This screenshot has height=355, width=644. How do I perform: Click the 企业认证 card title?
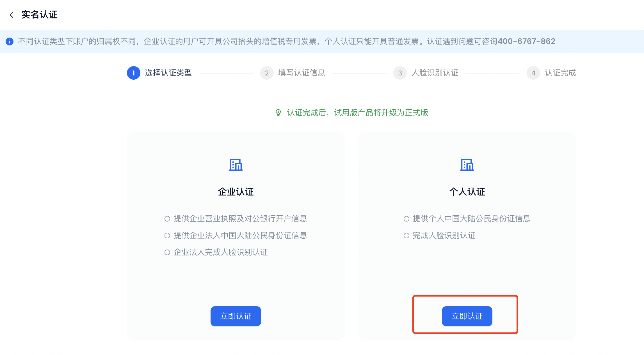(236, 192)
